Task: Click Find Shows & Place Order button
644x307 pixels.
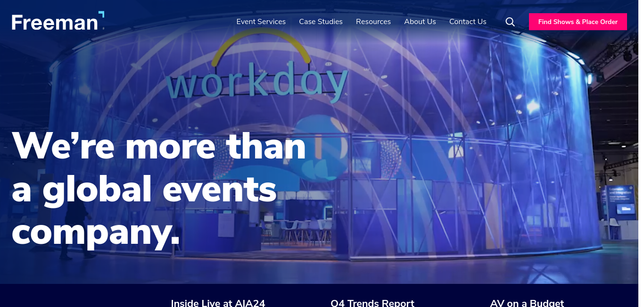Action: (578, 22)
